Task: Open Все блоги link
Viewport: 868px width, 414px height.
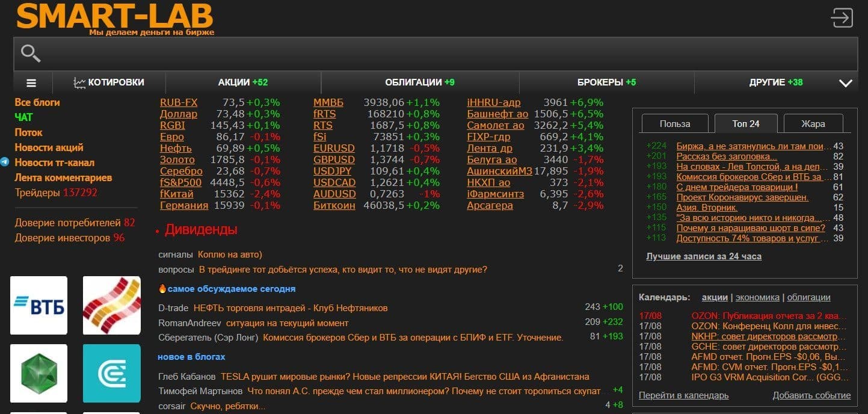Action: (x=37, y=102)
